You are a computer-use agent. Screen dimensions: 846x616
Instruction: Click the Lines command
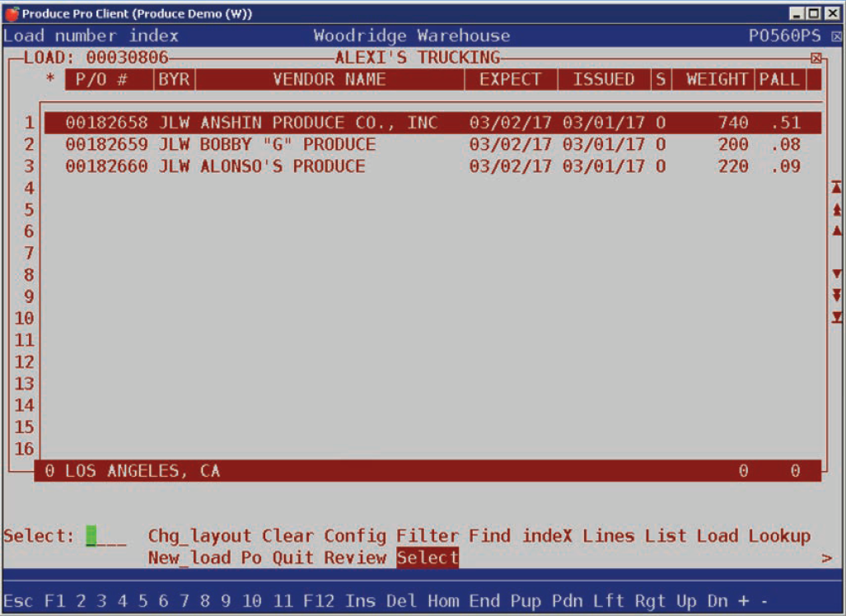click(x=609, y=536)
